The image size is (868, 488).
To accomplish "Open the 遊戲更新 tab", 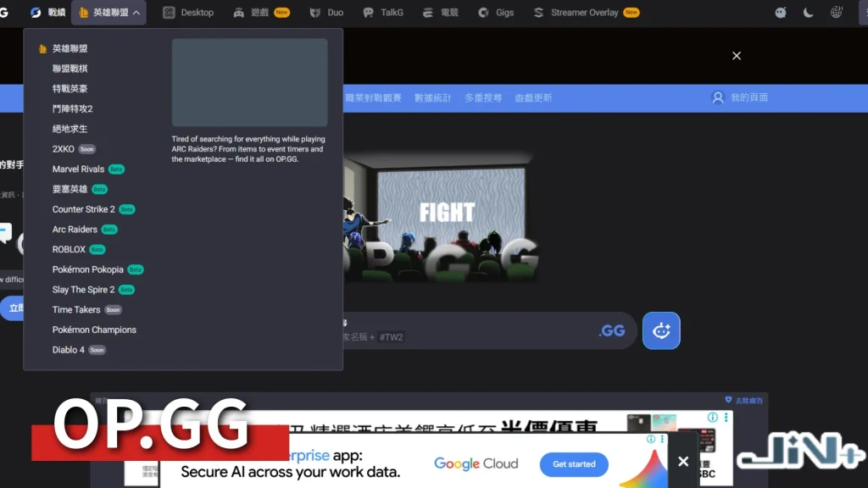I will (x=534, y=98).
